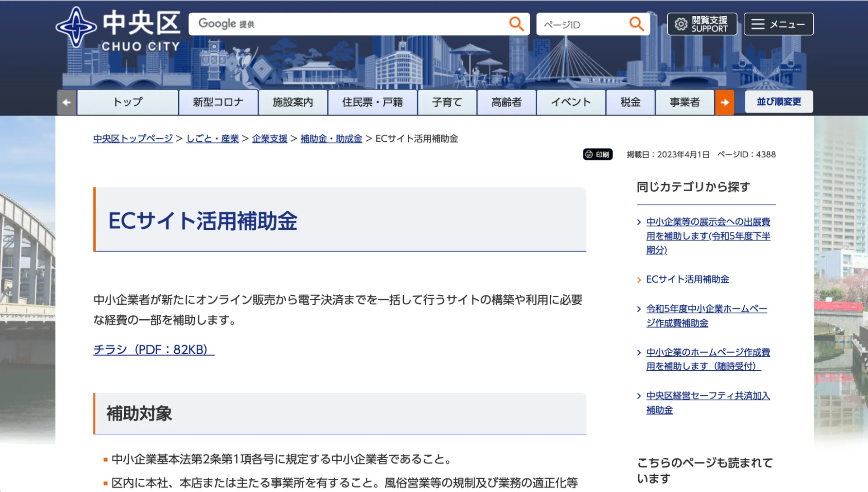Click the 並び順変更 button
Image resolution: width=868 pixels, height=492 pixels.
(x=779, y=102)
